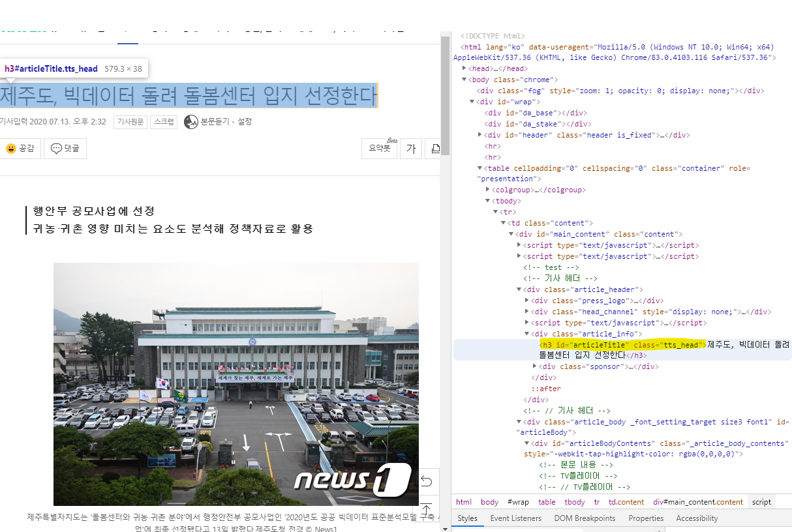This screenshot has width=792, height=532.
Task: Click #wrap in the breadcrumb bar
Action: click(x=518, y=502)
